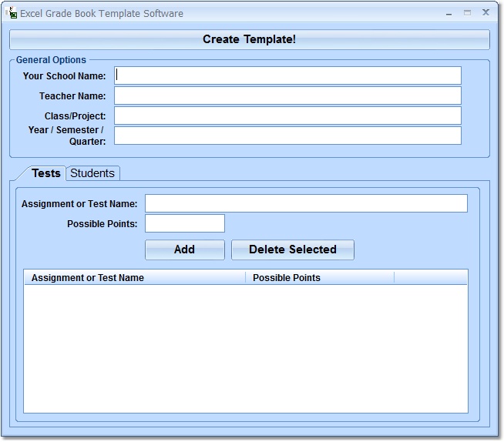Close the Excel Grade Book Template window

click(x=486, y=12)
